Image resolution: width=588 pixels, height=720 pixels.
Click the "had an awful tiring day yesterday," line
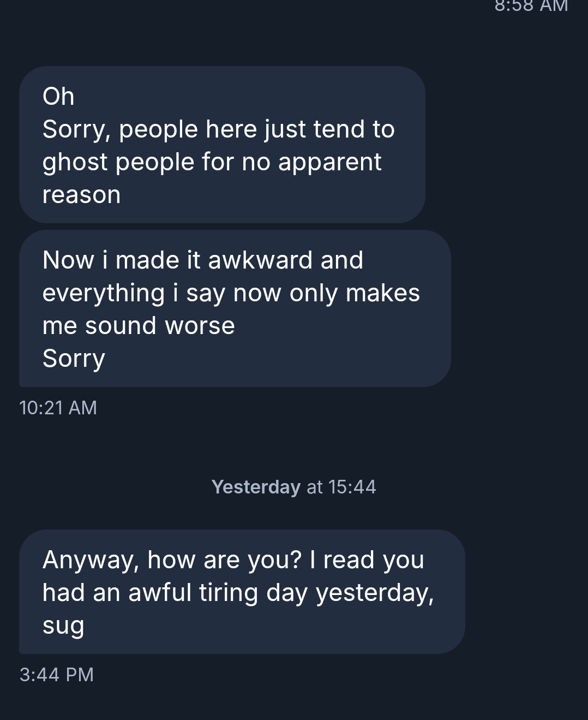point(238,593)
